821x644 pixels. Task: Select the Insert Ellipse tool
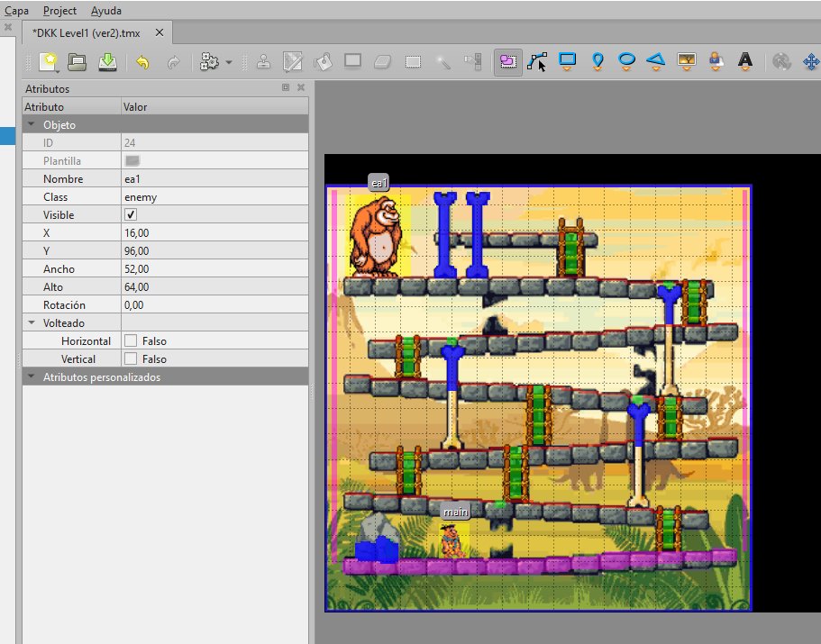coord(626,61)
